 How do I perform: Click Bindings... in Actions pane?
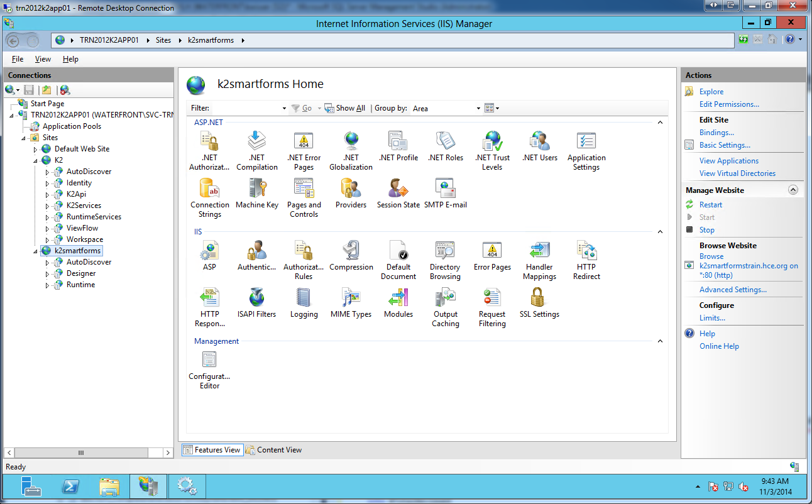click(x=716, y=133)
